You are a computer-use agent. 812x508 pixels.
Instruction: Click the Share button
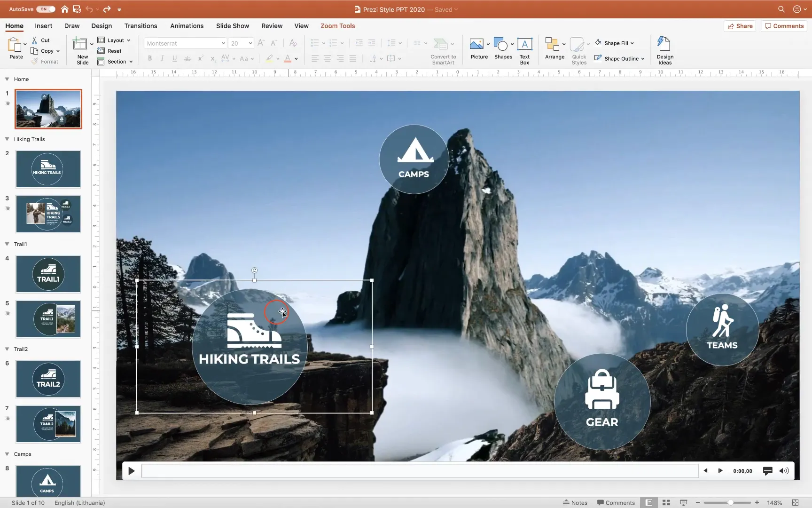740,26
